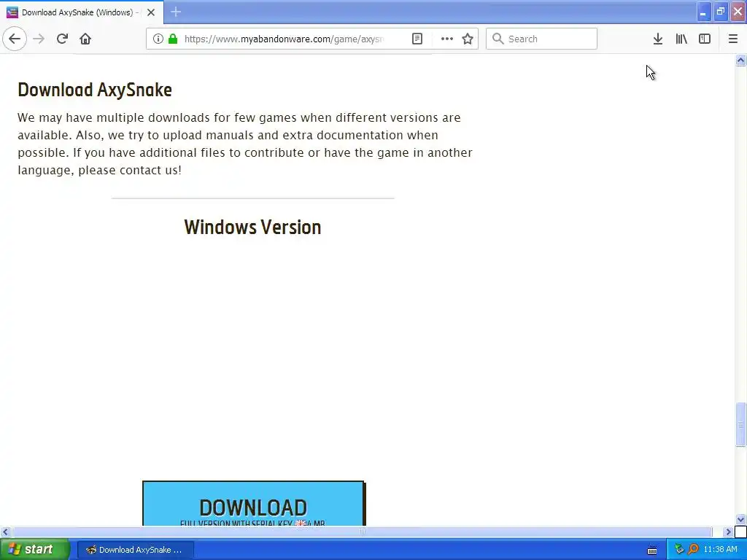The width and height of the screenshot is (747, 560).
Task: Click the myabandonware URL address field
Action: click(285, 39)
